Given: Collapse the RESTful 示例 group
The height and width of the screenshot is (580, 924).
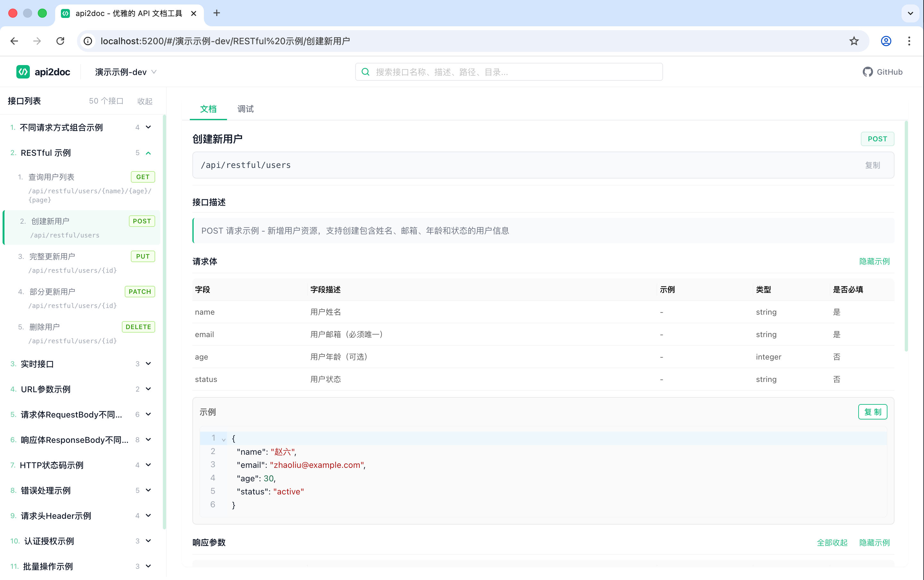Looking at the screenshot, I should (81, 153).
